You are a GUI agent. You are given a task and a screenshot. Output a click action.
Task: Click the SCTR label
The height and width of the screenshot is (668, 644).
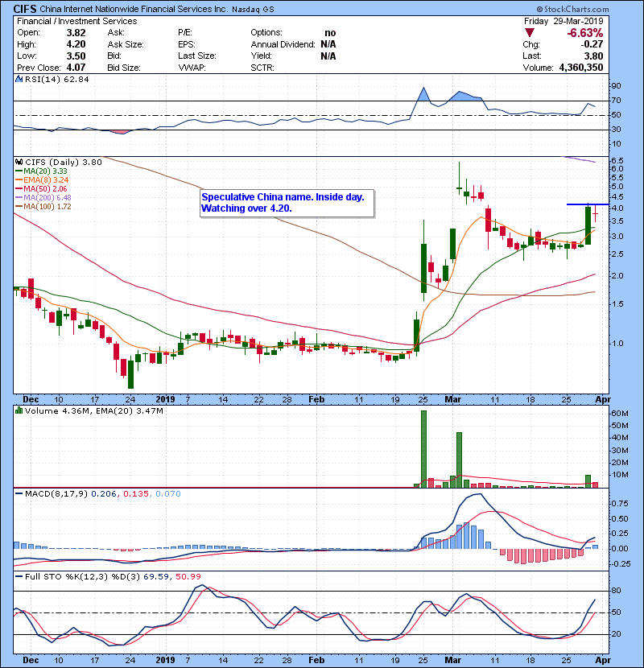pos(262,68)
